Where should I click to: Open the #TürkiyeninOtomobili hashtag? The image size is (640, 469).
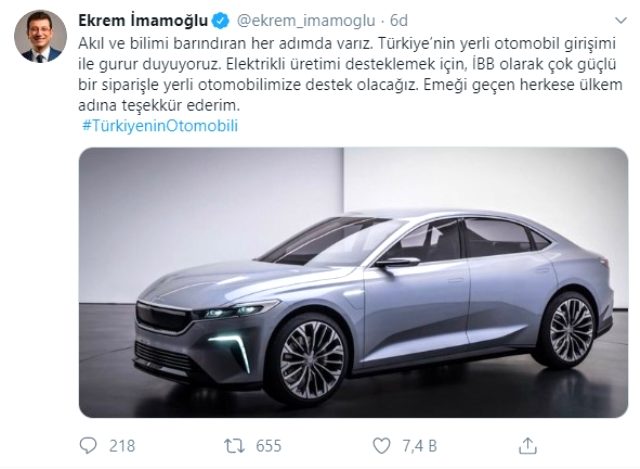pyautogui.click(x=160, y=125)
